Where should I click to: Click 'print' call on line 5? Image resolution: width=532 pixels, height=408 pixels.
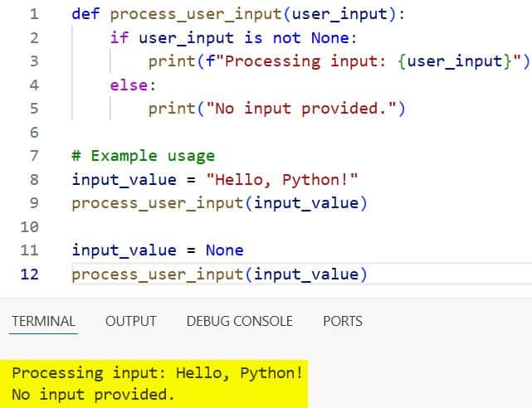pyautogui.click(x=172, y=109)
